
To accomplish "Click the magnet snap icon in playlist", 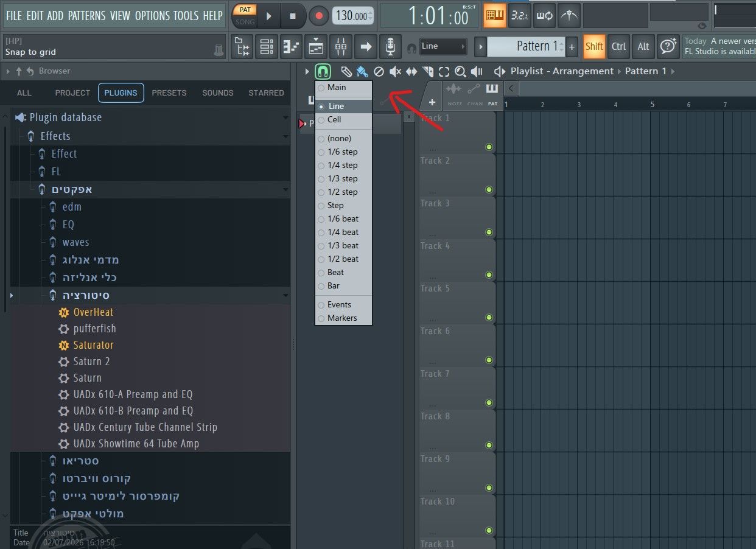I will click(x=323, y=72).
